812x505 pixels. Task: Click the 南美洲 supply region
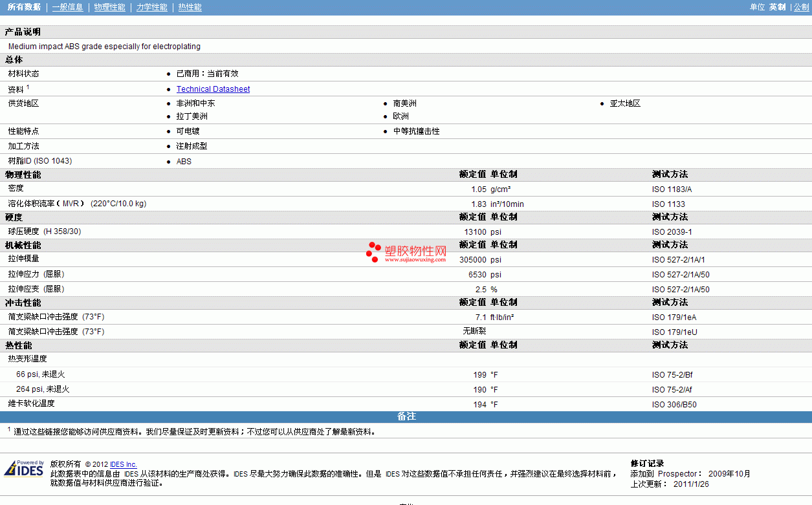pyautogui.click(x=405, y=103)
